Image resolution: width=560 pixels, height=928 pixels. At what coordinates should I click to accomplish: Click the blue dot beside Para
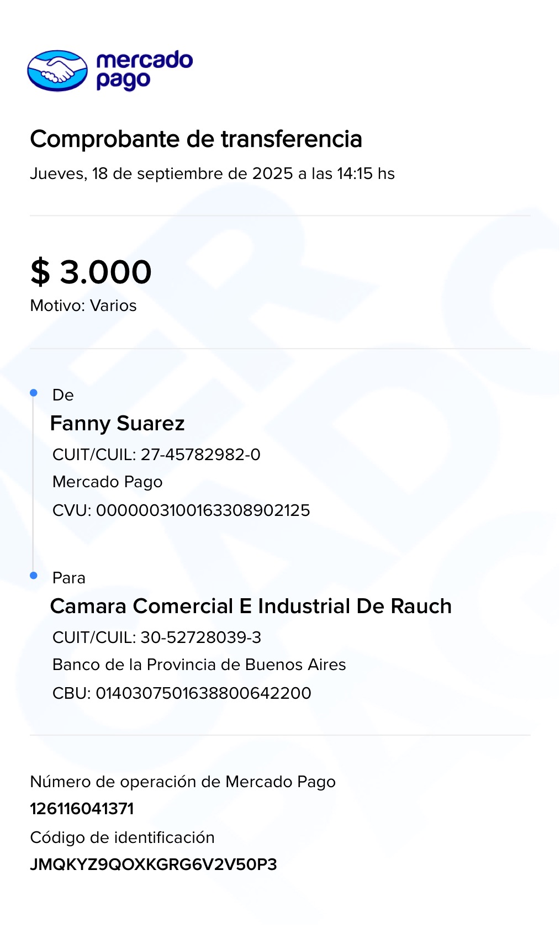pos(34,576)
